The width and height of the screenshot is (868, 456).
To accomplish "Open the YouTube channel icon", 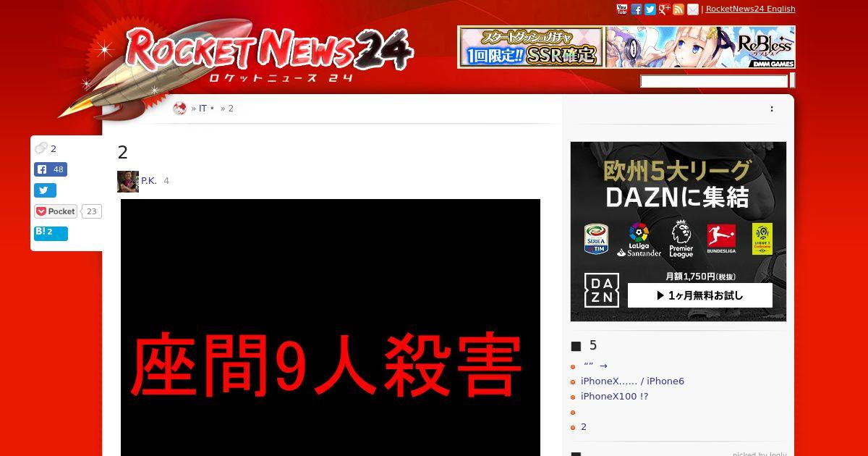I will [622, 9].
